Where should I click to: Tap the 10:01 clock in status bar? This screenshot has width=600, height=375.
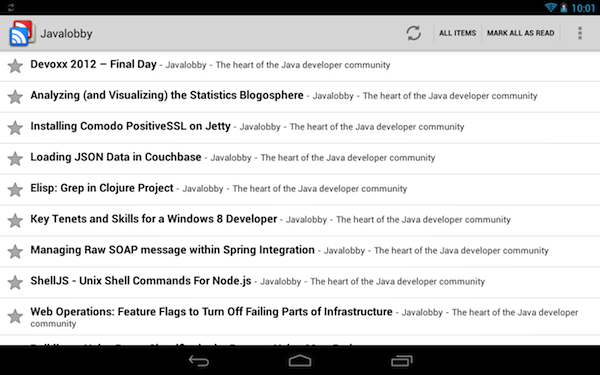(x=583, y=8)
